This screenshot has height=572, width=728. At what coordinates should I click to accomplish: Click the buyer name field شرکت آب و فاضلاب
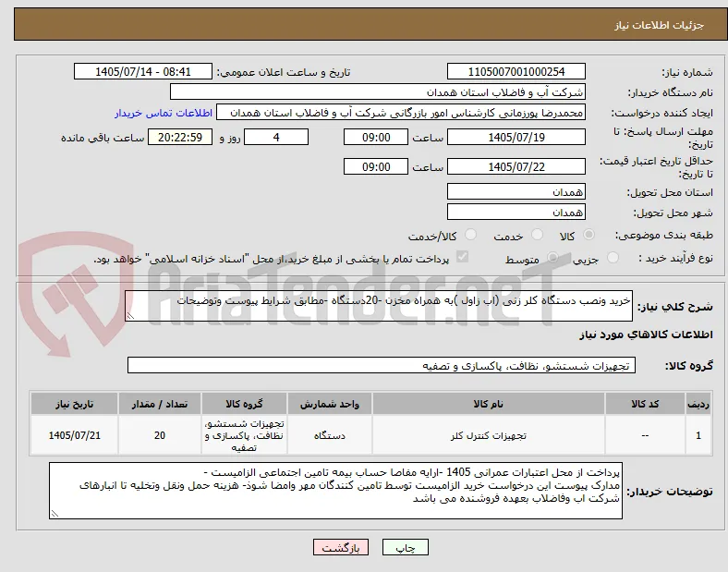point(378,91)
